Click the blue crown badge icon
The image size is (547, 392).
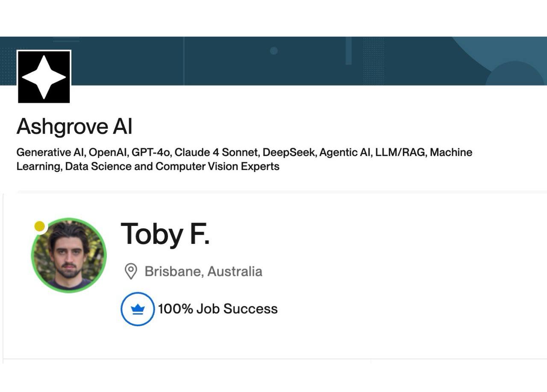138,309
